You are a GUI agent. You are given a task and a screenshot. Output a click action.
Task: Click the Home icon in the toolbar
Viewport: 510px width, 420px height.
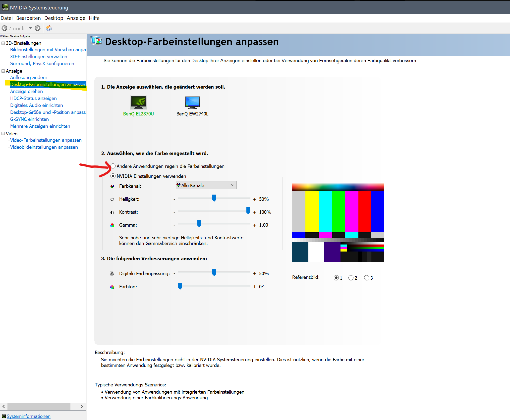tap(49, 28)
